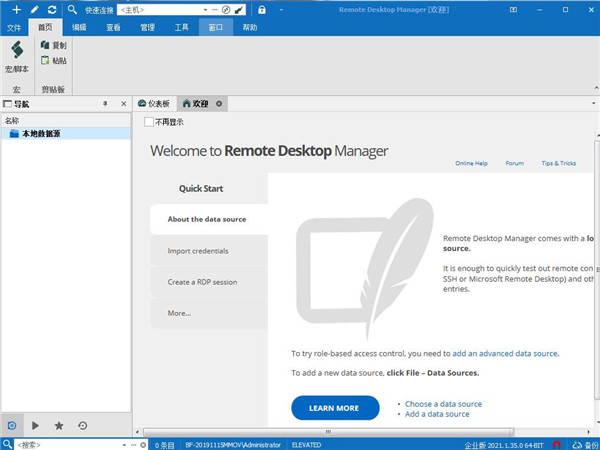The image size is (600, 450).
Task: Click the play opened sessions icon at navigation bottom
Action: click(35, 425)
